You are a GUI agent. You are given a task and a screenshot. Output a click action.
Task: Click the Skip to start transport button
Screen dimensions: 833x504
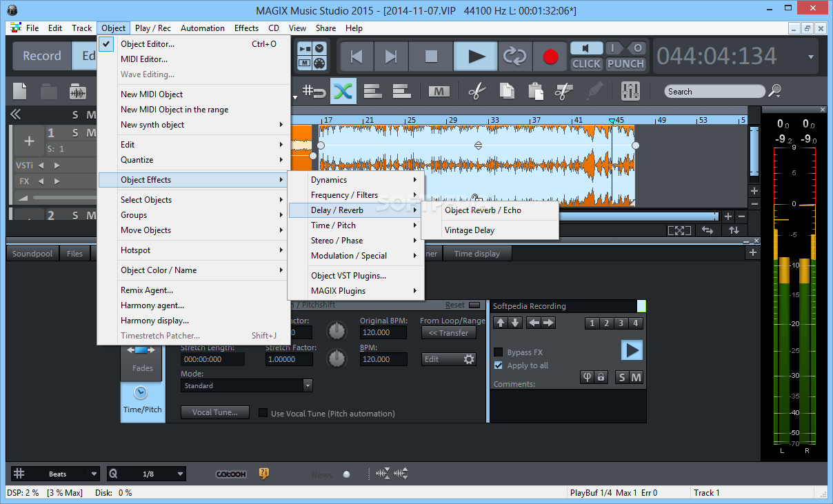(x=357, y=57)
